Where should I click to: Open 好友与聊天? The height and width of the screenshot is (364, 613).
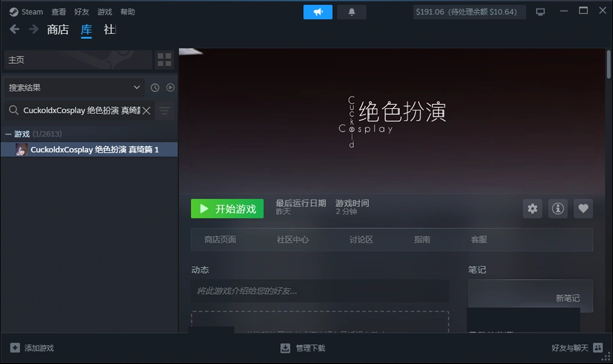[x=570, y=348]
